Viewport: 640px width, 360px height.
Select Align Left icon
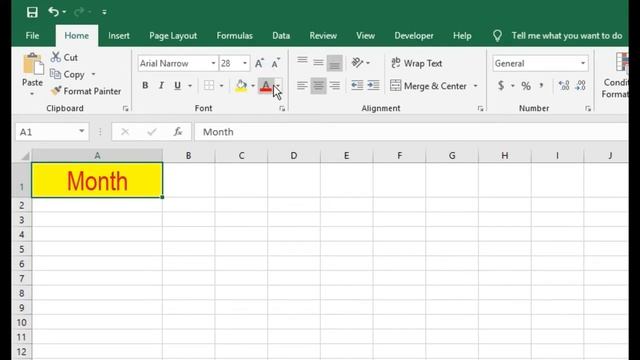tap(302, 86)
